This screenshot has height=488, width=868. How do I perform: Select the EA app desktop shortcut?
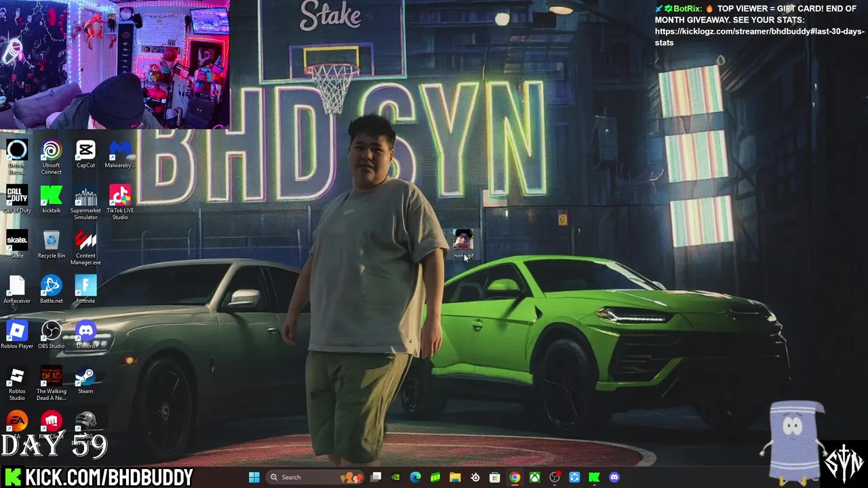point(17,421)
